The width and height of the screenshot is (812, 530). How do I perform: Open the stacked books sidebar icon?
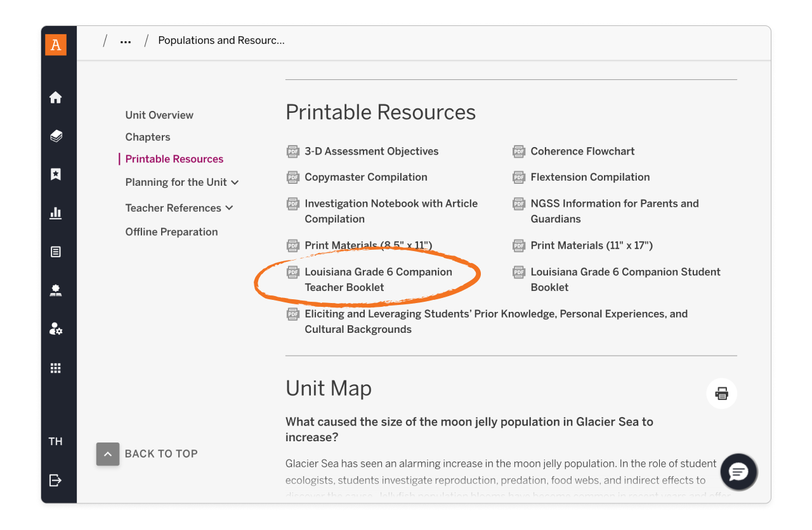pos(56,136)
